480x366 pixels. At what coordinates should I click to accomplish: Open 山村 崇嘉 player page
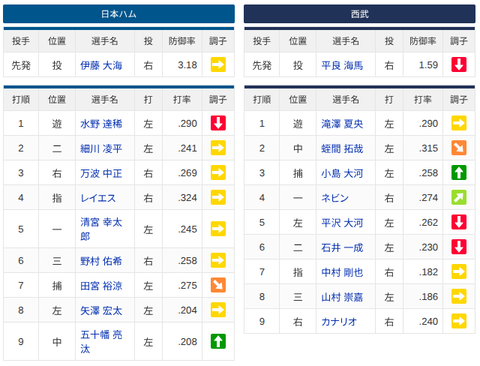pos(342,297)
